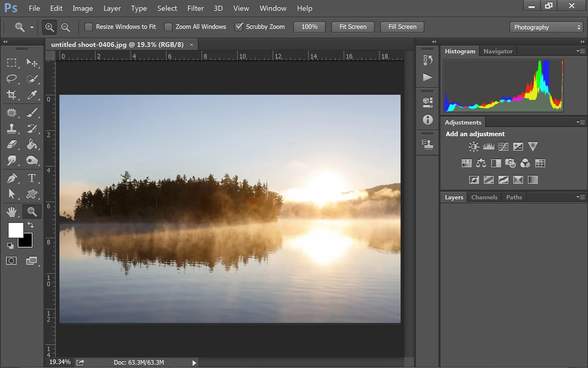The width and height of the screenshot is (588, 368).
Task: Select the Brightness/Contrast adjustment icon
Action: 473,146
